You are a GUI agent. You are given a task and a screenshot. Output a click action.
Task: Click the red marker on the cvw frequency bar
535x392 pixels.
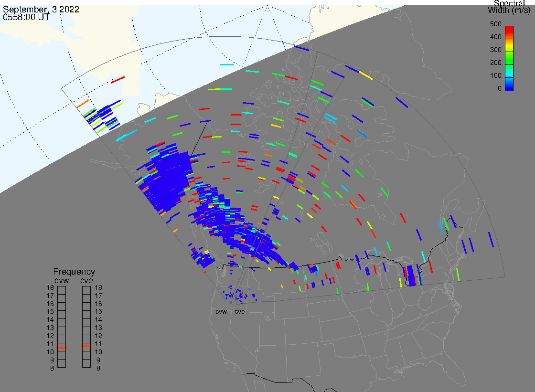(x=62, y=347)
